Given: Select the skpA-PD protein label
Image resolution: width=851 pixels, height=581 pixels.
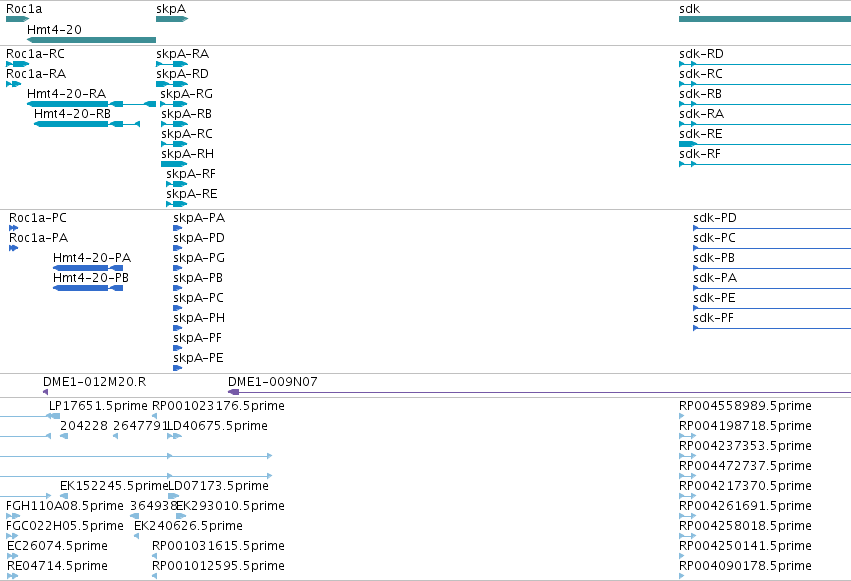Looking at the screenshot, I should coord(199,238).
